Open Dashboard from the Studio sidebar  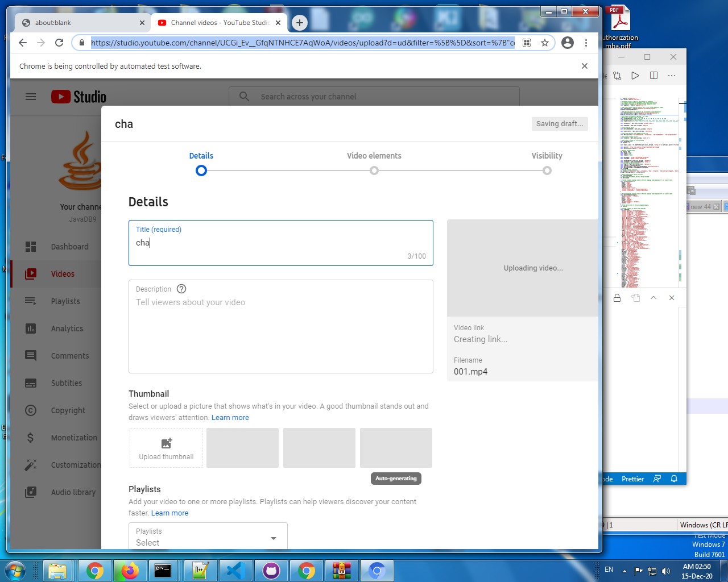click(69, 247)
